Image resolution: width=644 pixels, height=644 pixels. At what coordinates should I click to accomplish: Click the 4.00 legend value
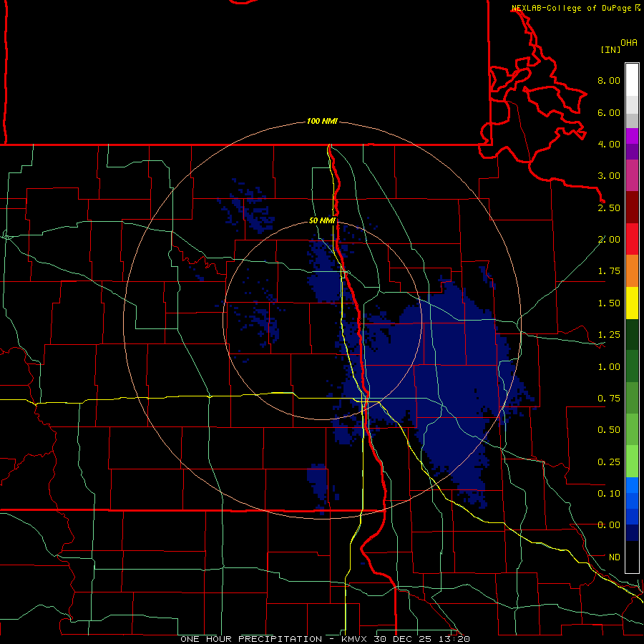(609, 144)
